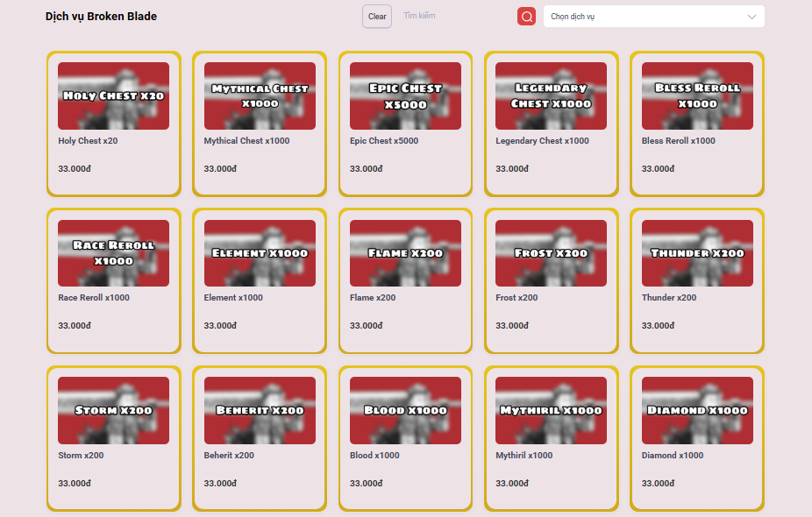Click the Clear button

(x=377, y=17)
